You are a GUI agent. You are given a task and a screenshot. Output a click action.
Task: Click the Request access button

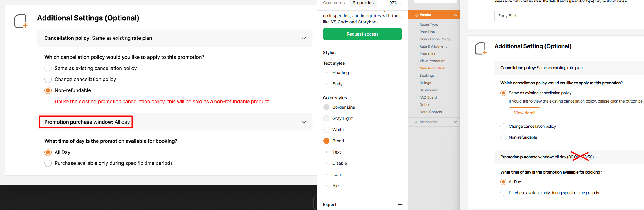[362, 34]
